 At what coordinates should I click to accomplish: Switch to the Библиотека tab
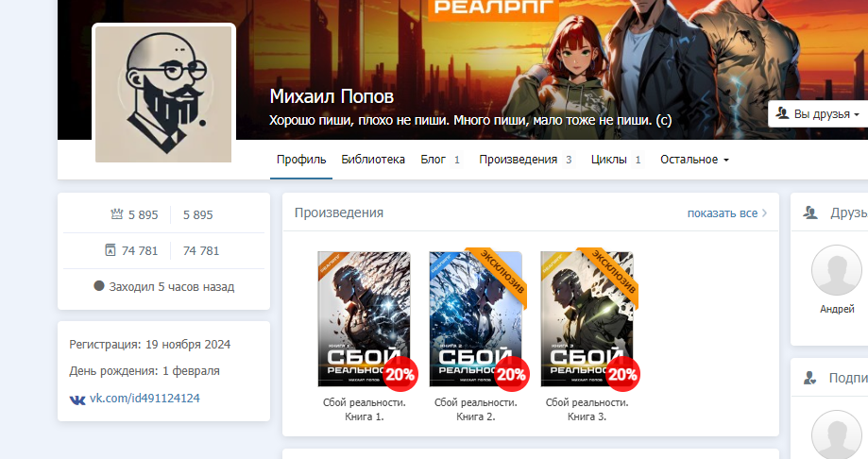(373, 160)
